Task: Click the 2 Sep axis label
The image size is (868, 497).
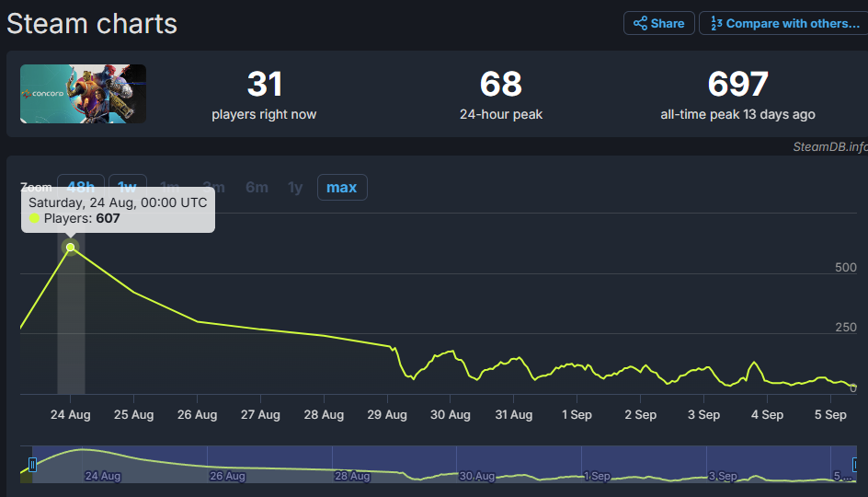Action: 641,414
